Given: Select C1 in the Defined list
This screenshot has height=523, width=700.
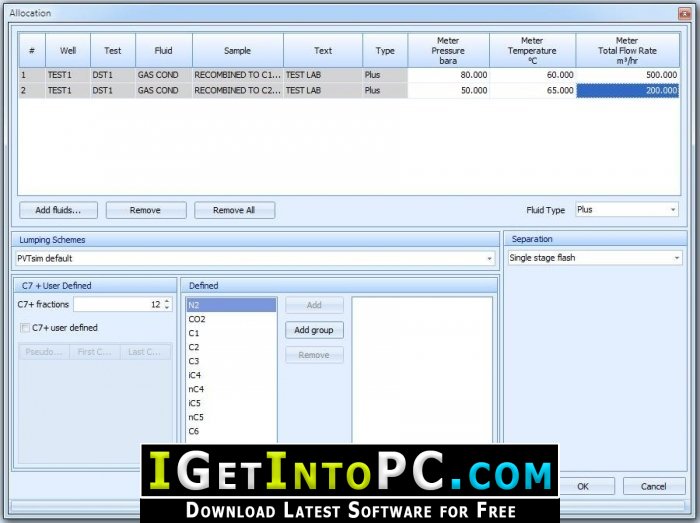Looking at the screenshot, I should [231, 333].
